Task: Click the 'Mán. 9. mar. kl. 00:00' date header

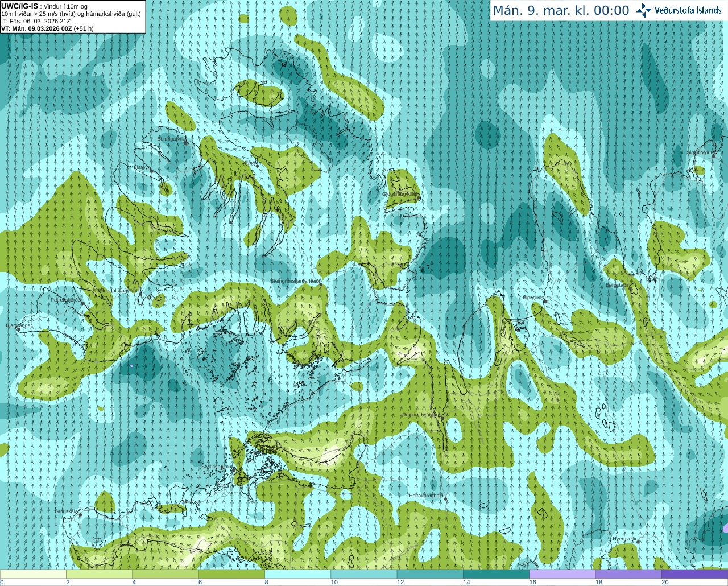Action: (x=561, y=11)
